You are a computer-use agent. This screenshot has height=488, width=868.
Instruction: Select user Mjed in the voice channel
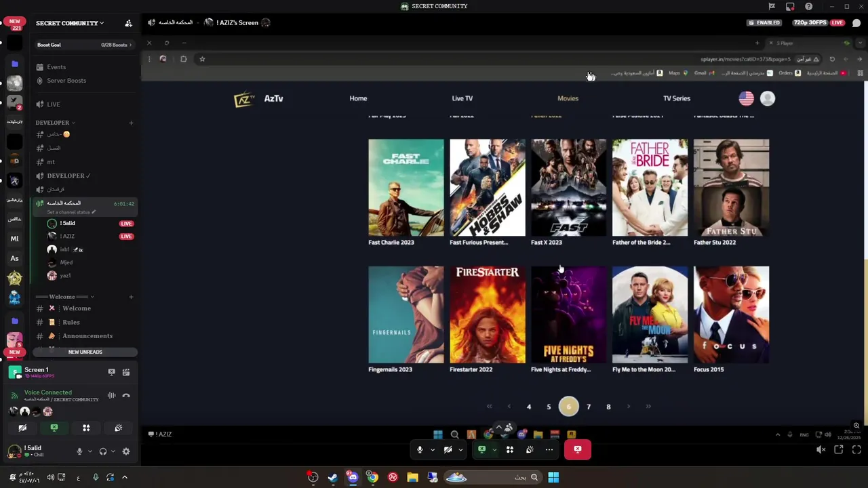click(x=66, y=262)
